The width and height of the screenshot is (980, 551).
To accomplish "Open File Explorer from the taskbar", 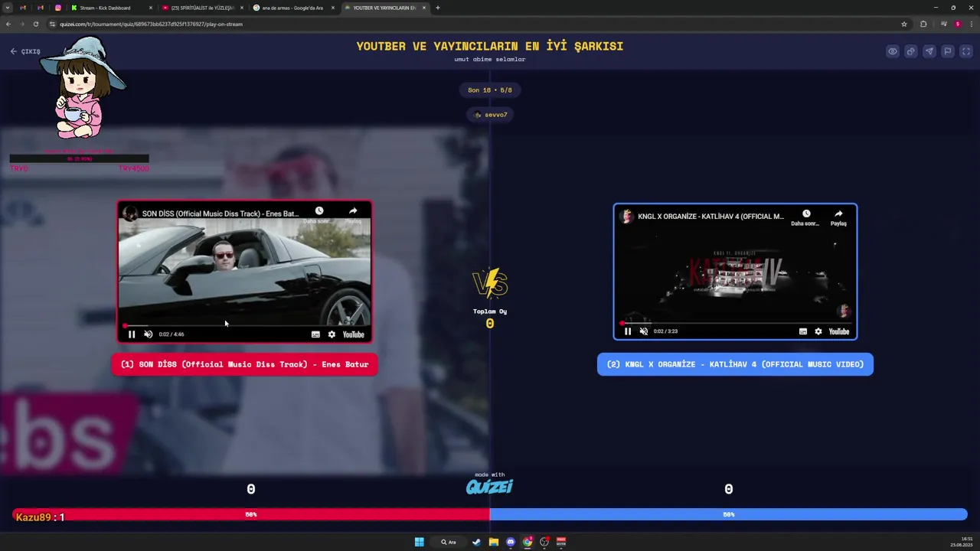I will (x=494, y=542).
